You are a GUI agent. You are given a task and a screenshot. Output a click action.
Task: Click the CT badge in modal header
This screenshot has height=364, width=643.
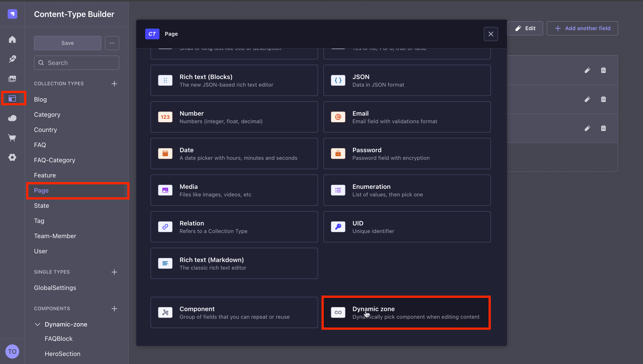pos(152,34)
